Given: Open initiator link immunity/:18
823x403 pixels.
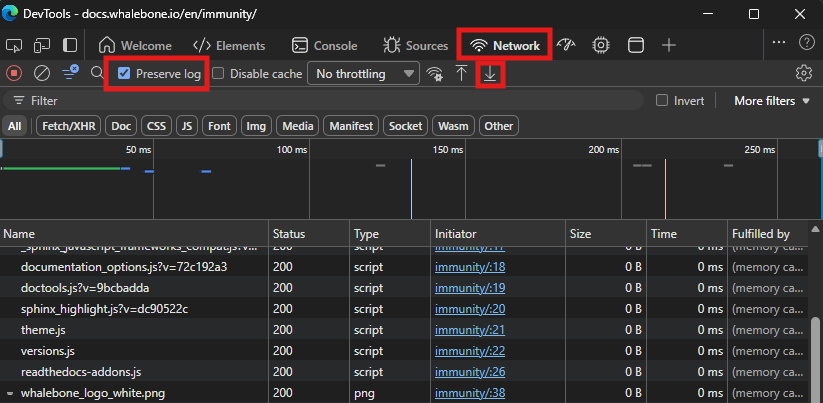Looking at the screenshot, I should (x=470, y=267).
